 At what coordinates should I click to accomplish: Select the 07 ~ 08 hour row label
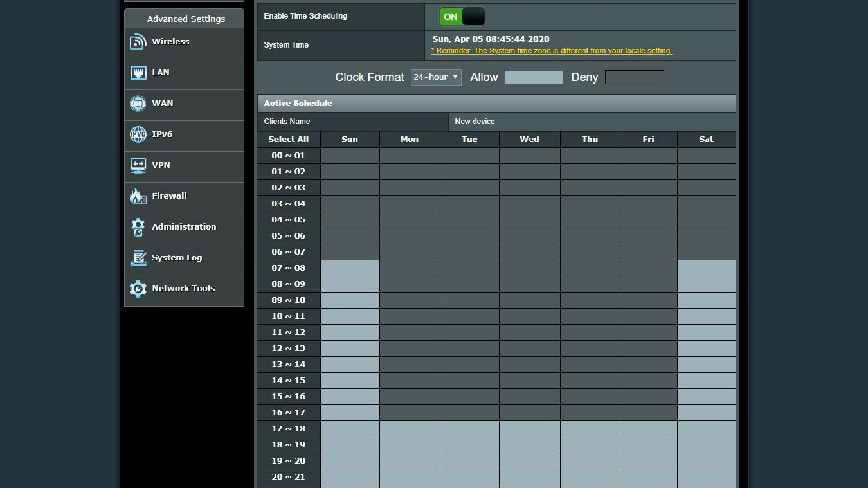coord(288,268)
